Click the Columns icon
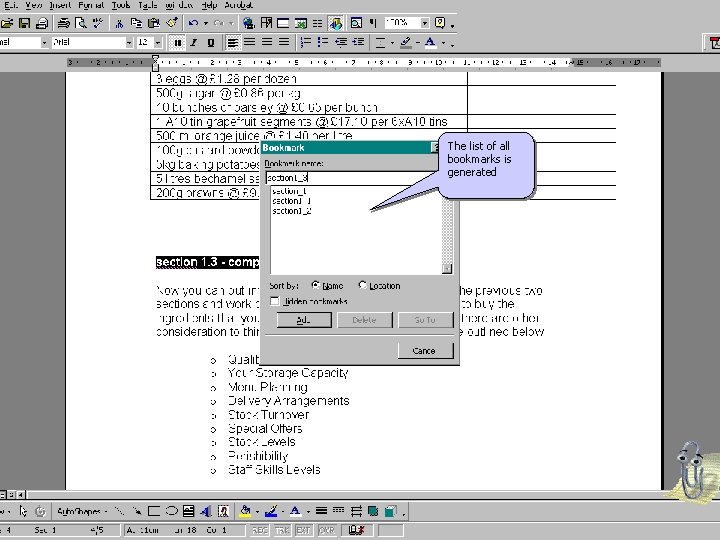 tap(317, 22)
